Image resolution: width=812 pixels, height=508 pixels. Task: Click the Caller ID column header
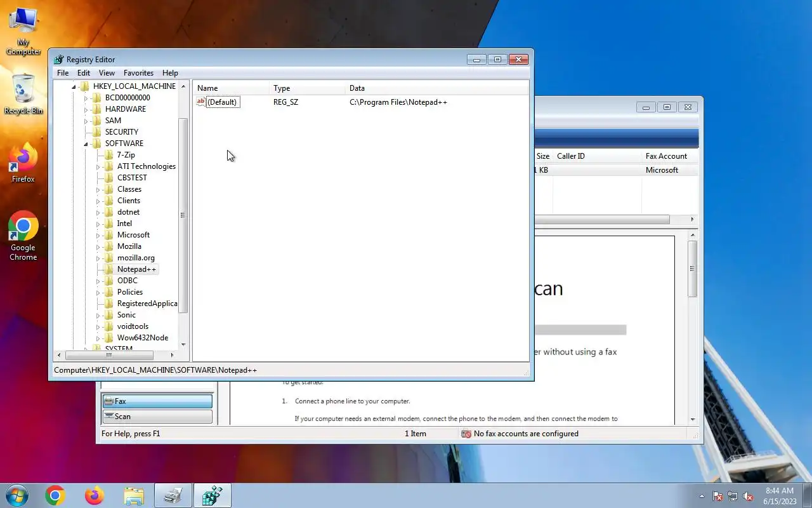pos(596,156)
